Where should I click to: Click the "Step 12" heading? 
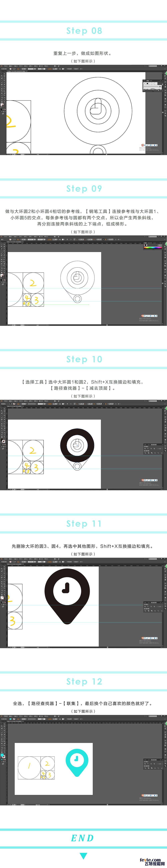84,681
